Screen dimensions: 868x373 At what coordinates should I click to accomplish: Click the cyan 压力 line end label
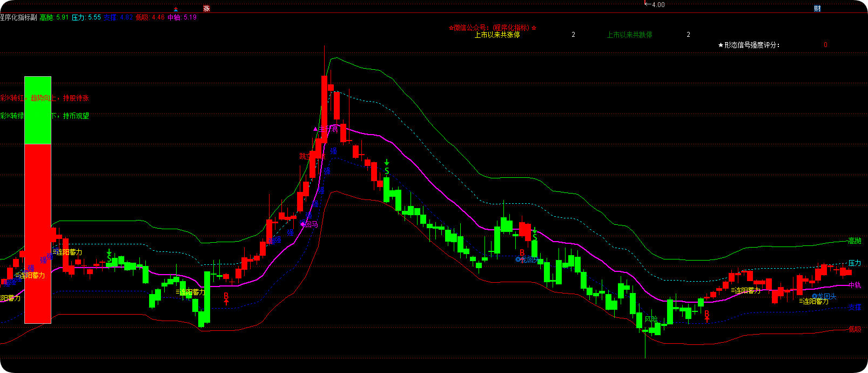[854, 263]
